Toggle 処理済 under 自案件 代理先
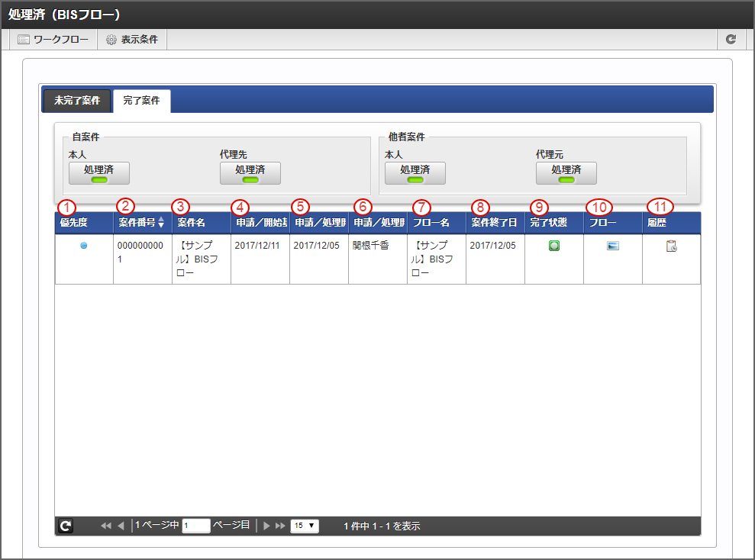755x560 pixels. pyautogui.click(x=250, y=173)
